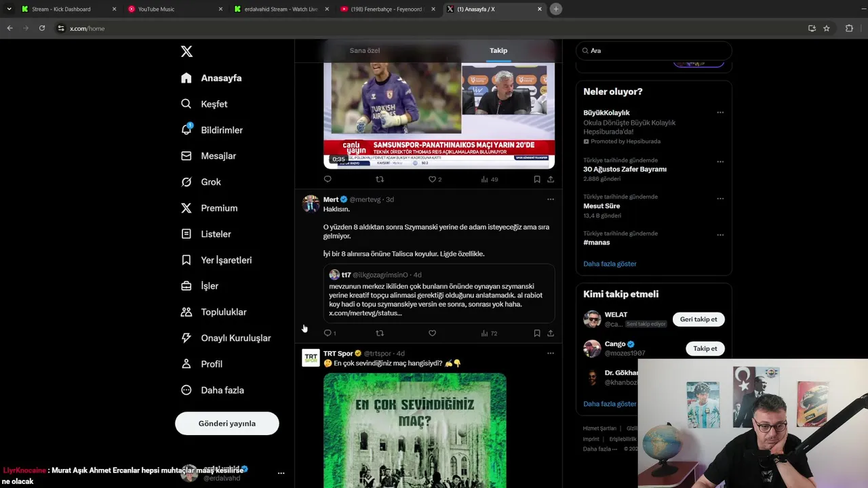This screenshot has height=488, width=868.
Task: Go back in browser history
Action: (9, 28)
